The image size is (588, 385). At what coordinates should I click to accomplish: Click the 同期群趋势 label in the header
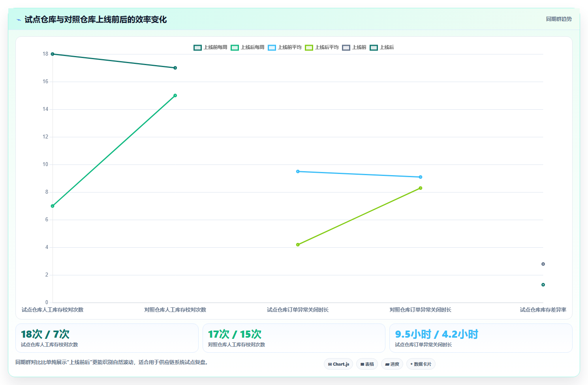pos(559,19)
